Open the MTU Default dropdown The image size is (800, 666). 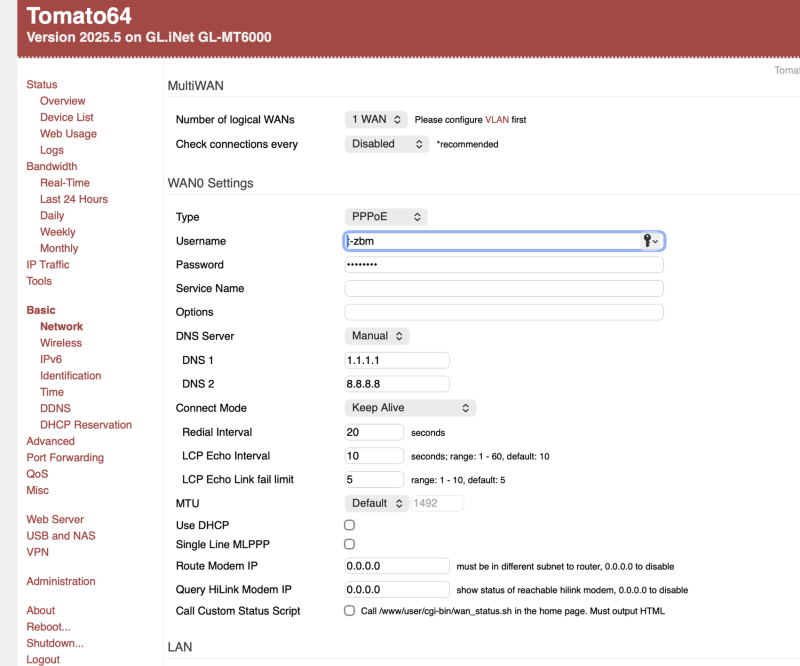pyautogui.click(x=377, y=503)
